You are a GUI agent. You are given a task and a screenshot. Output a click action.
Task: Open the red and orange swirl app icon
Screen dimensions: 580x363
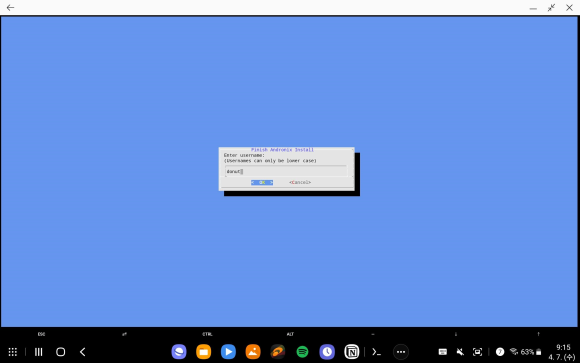[278, 352]
